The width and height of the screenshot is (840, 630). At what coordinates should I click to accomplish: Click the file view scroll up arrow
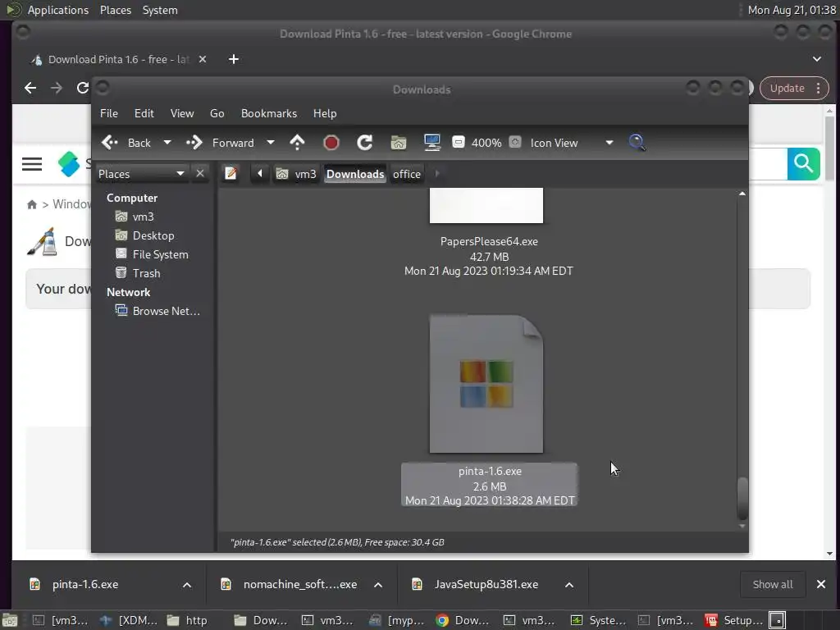click(742, 194)
